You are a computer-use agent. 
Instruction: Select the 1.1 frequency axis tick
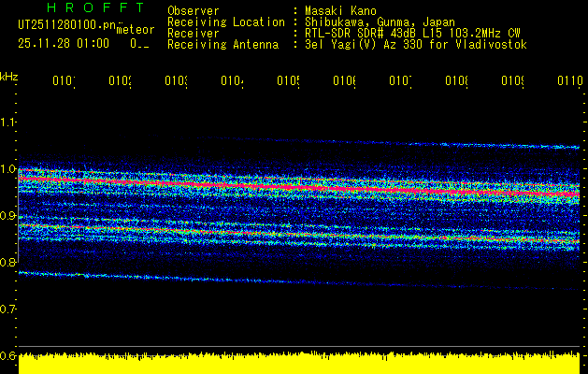pos(9,122)
